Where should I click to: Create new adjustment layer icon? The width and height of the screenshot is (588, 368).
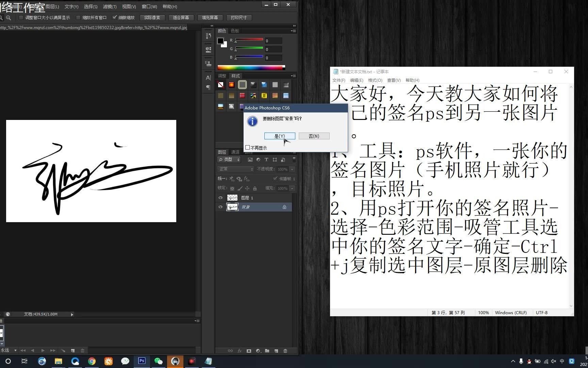pyautogui.click(x=258, y=351)
